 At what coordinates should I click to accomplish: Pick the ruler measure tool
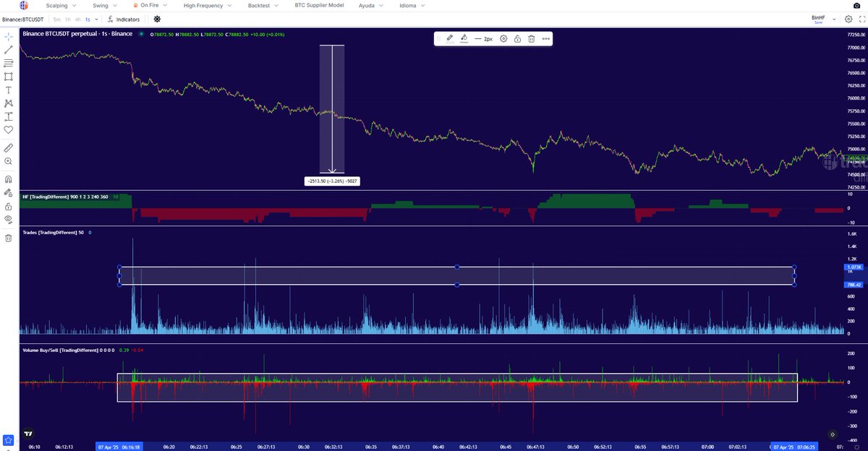pos(9,147)
